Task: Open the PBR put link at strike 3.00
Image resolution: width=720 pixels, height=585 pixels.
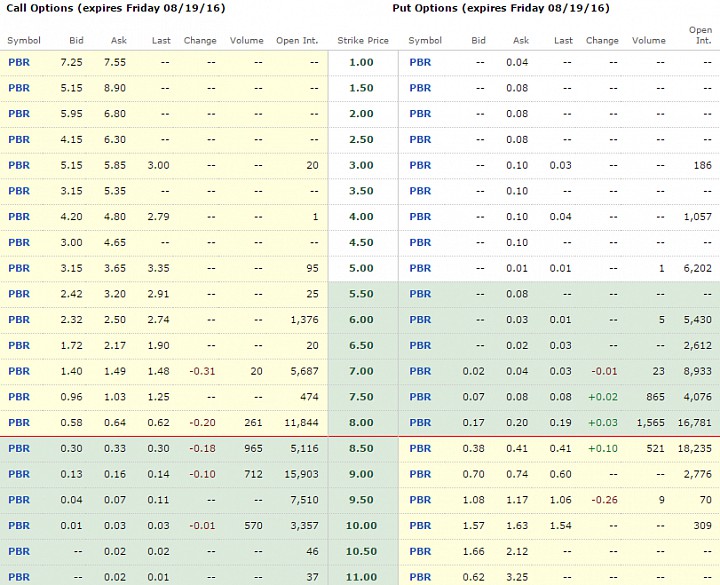Action: pyautogui.click(x=420, y=165)
